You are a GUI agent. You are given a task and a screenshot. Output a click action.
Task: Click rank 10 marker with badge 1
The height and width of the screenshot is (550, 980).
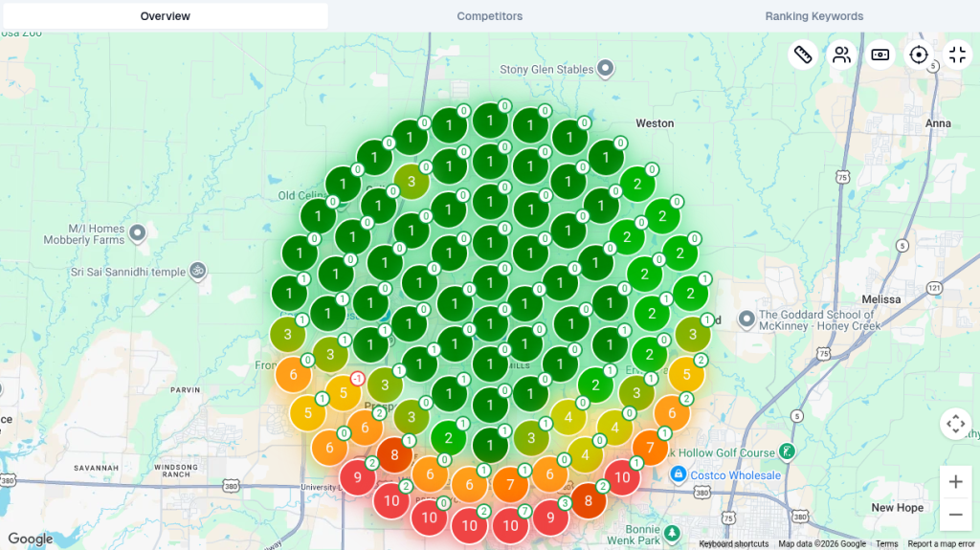pos(622,477)
